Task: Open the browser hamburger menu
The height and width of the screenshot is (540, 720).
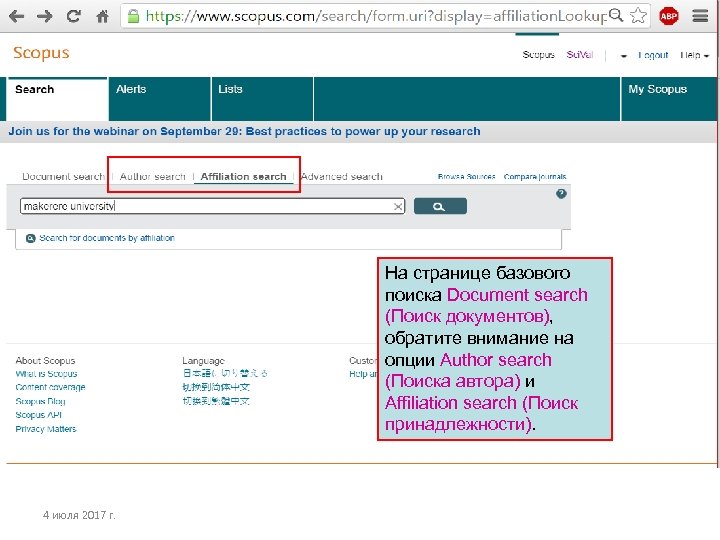Action: [700, 16]
